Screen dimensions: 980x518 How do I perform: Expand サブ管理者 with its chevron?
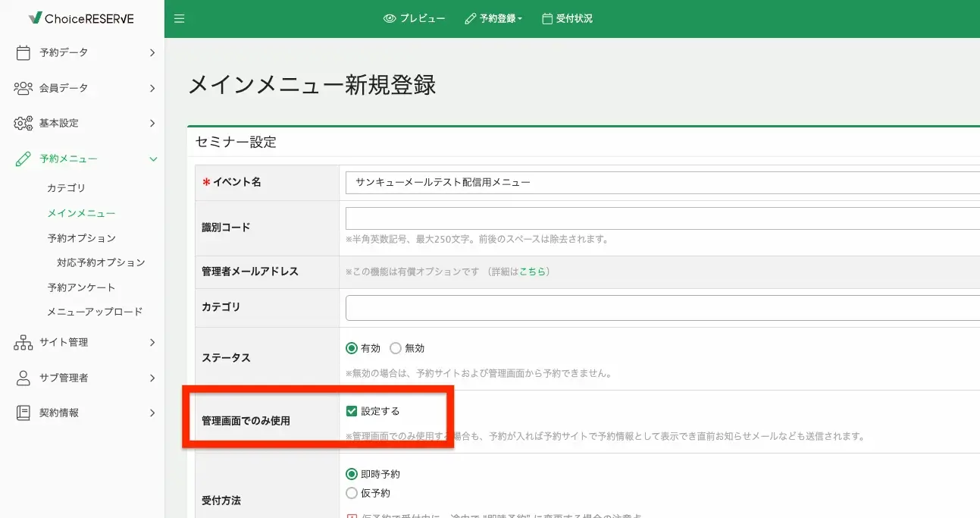coord(152,378)
